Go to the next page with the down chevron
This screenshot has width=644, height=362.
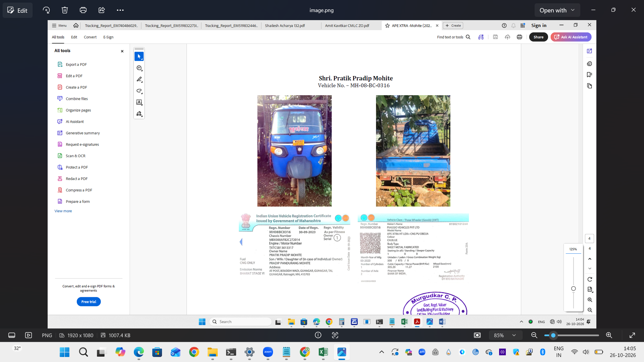590,268
